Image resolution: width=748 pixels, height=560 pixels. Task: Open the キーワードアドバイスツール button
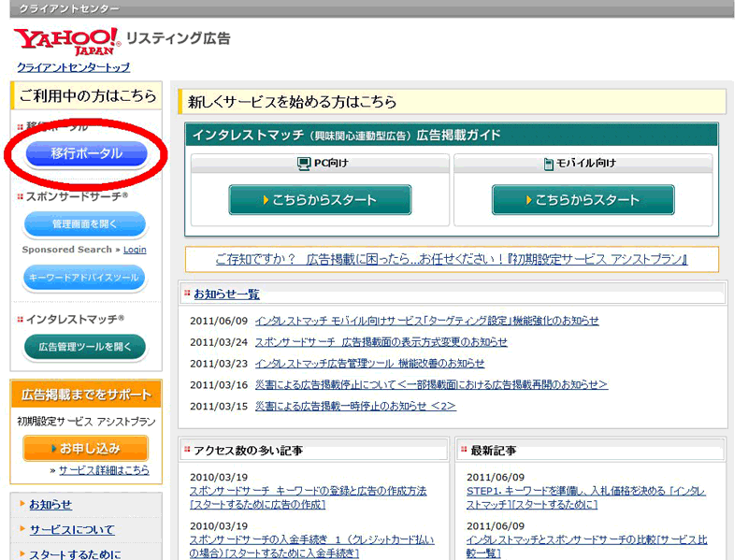coord(85,278)
